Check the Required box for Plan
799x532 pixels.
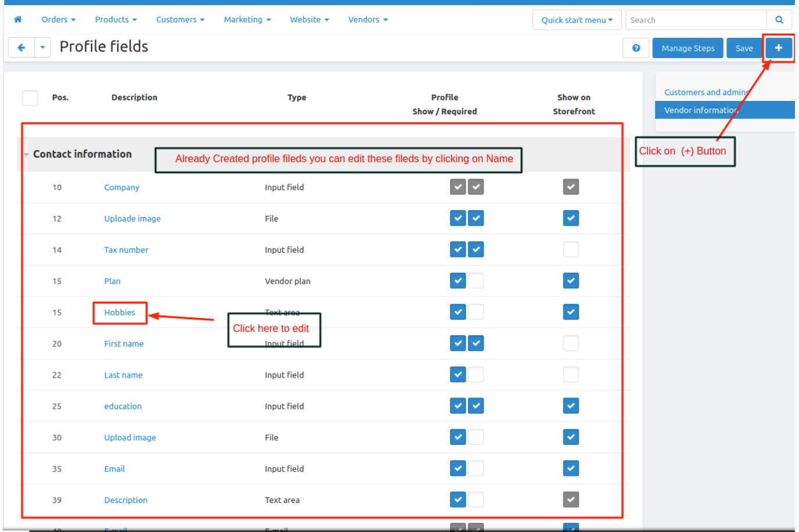tap(476, 281)
